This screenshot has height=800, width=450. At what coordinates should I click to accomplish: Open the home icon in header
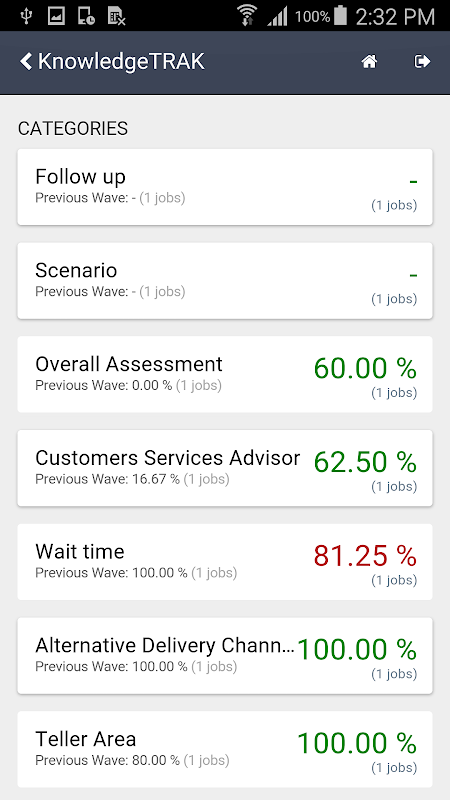[x=369, y=62]
